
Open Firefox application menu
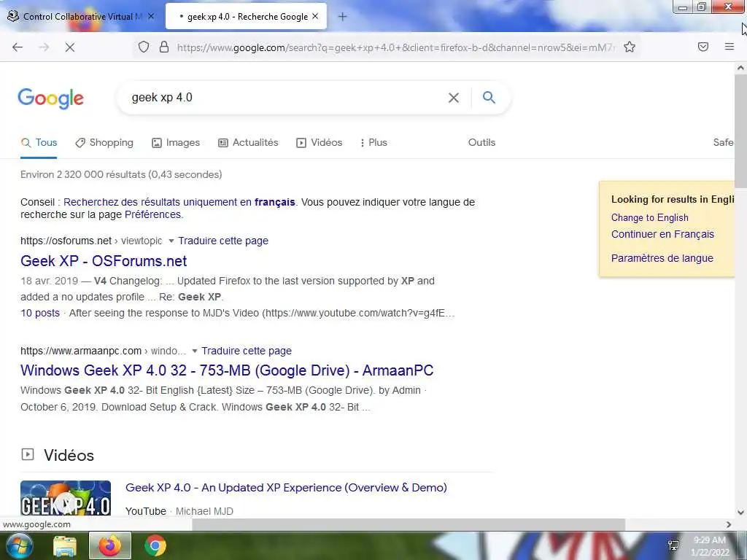point(729,47)
